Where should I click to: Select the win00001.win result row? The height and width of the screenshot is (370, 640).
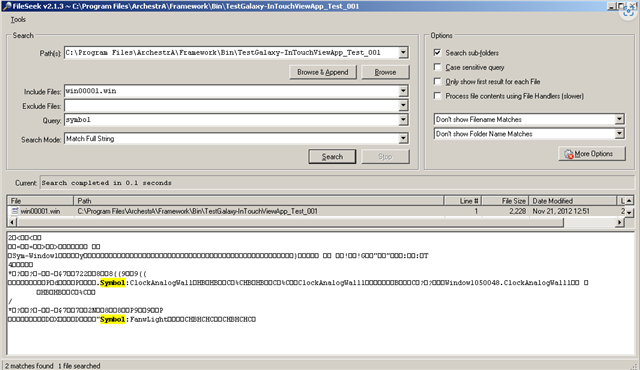(316, 211)
